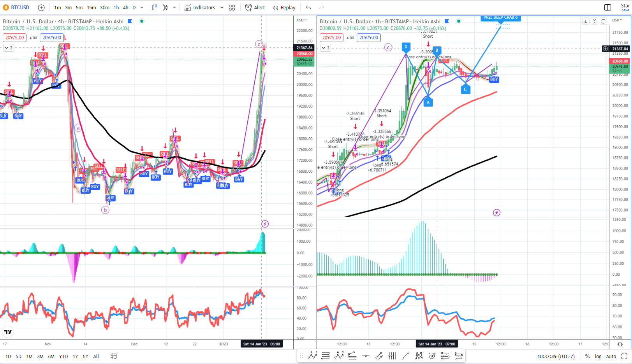Expand the favorite indicators dropdown arrow

[222, 7]
